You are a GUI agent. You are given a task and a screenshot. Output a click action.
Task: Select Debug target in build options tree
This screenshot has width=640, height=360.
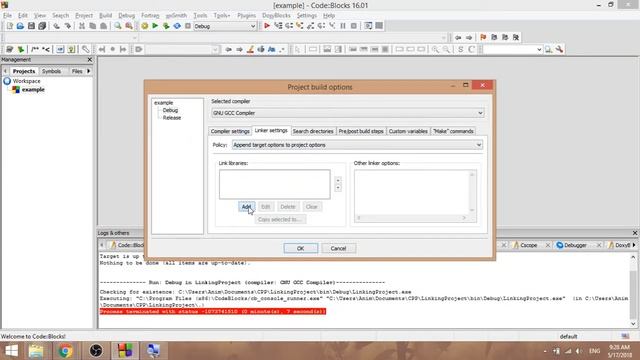coord(170,110)
